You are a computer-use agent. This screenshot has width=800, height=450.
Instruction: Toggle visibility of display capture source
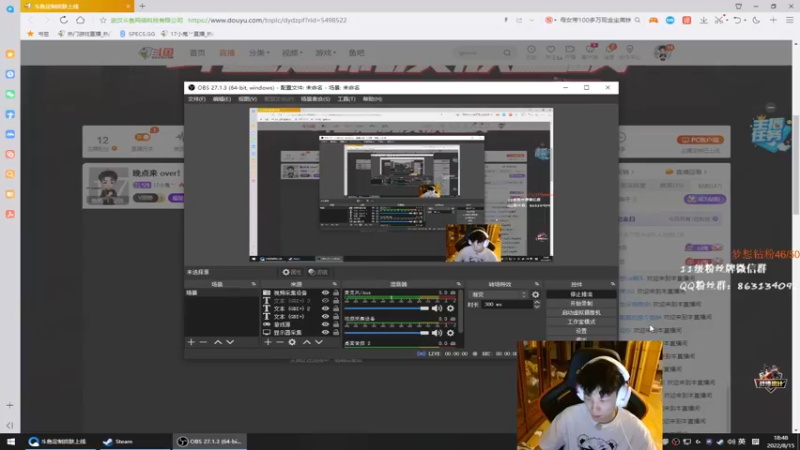point(325,332)
